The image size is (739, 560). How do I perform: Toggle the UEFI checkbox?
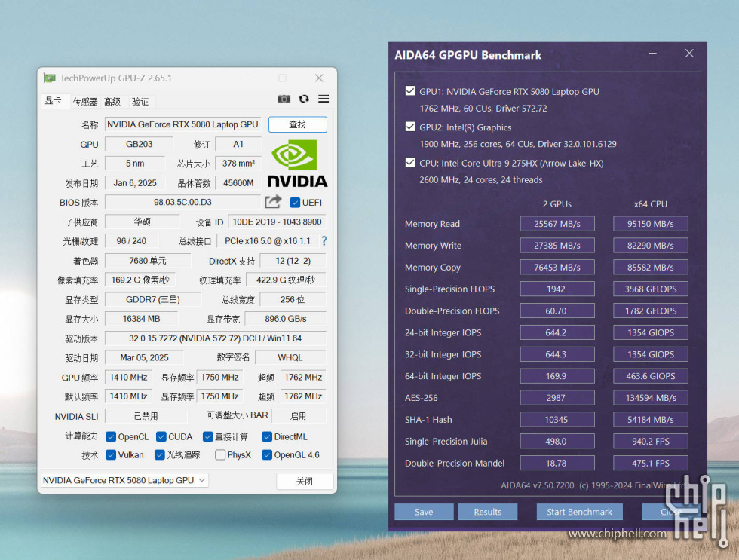(x=295, y=203)
